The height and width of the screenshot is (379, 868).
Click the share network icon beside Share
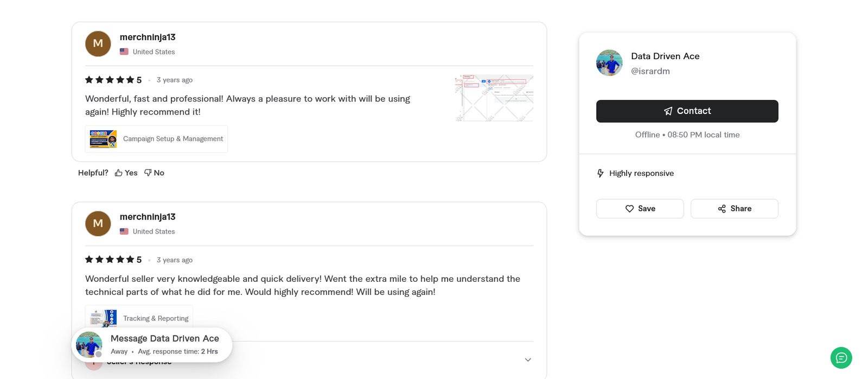click(721, 209)
